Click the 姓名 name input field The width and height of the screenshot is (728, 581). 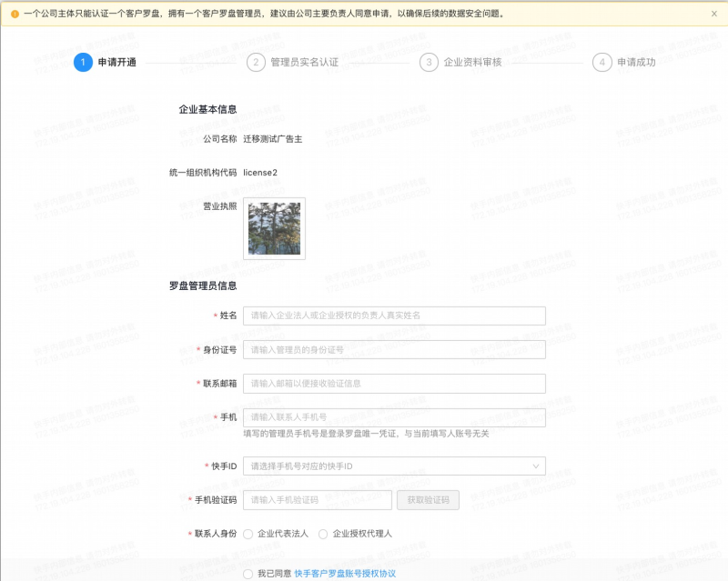click(396, 316)
